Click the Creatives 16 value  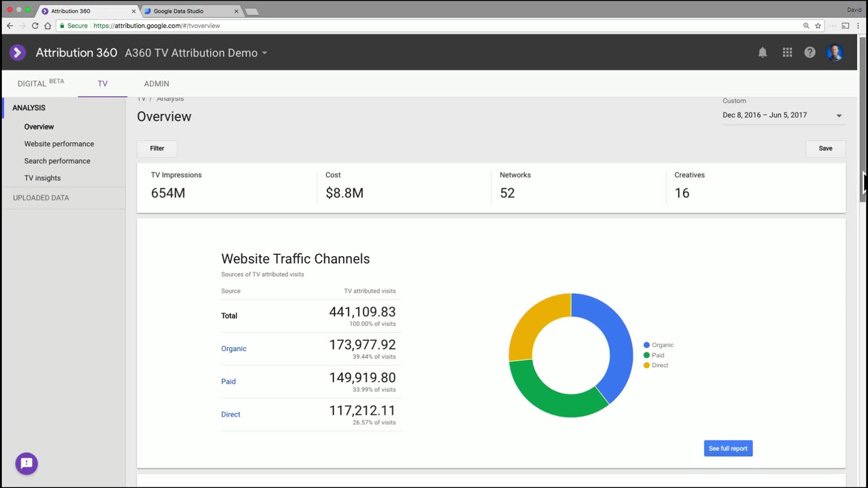(682, 193)
